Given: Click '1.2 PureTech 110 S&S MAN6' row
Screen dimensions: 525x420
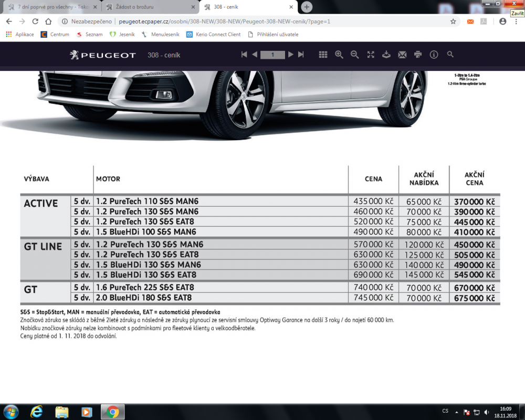Looking at the screenshot, I should (x=260, y=201).
